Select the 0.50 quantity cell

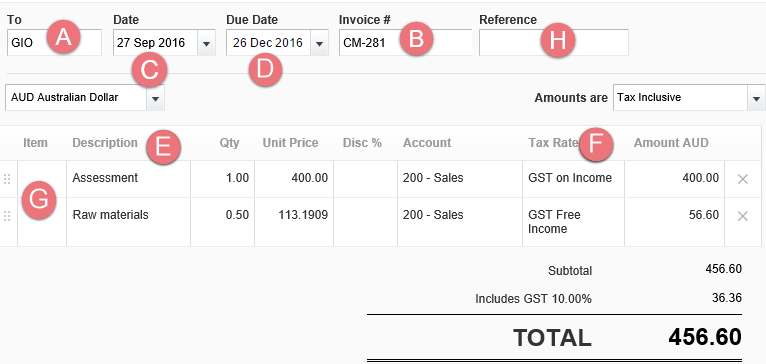pos(223,222)
